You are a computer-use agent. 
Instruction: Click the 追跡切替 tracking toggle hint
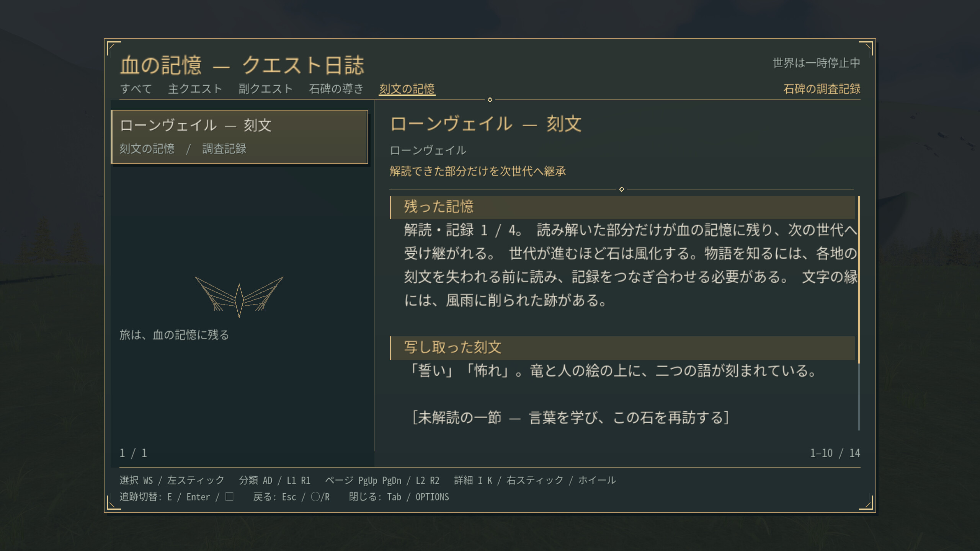(176, 497)
